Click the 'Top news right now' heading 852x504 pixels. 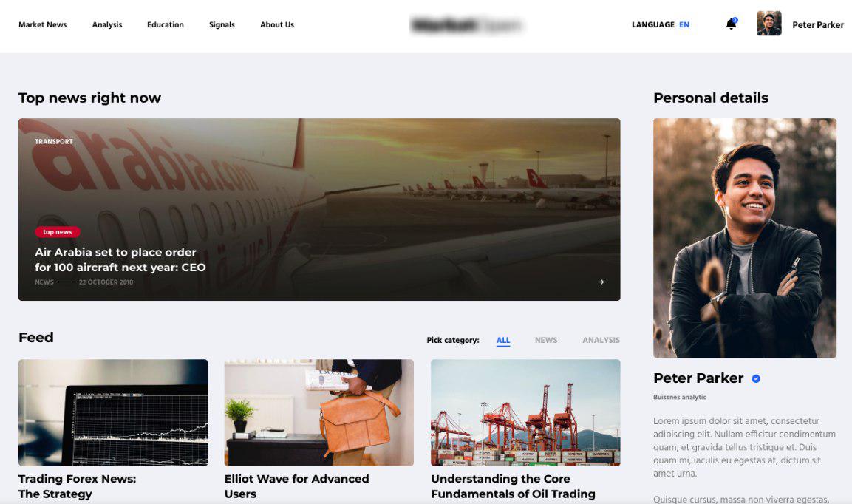pyautogui.click(x=89, y=98)
